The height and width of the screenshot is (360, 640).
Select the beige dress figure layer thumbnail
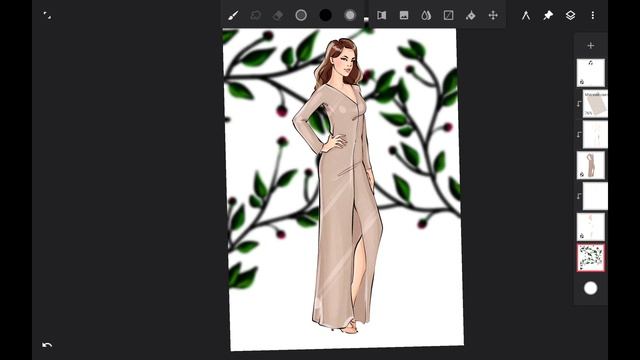tap(591, 165)
